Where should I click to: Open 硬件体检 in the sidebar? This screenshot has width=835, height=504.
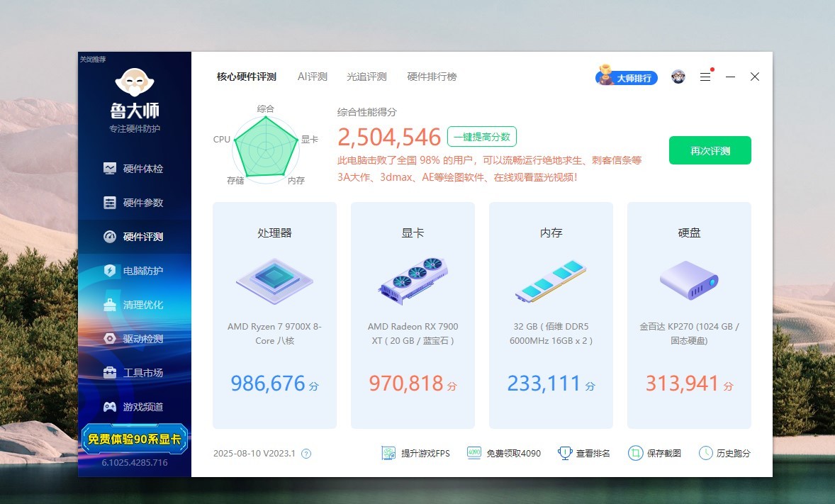point(134,169)
